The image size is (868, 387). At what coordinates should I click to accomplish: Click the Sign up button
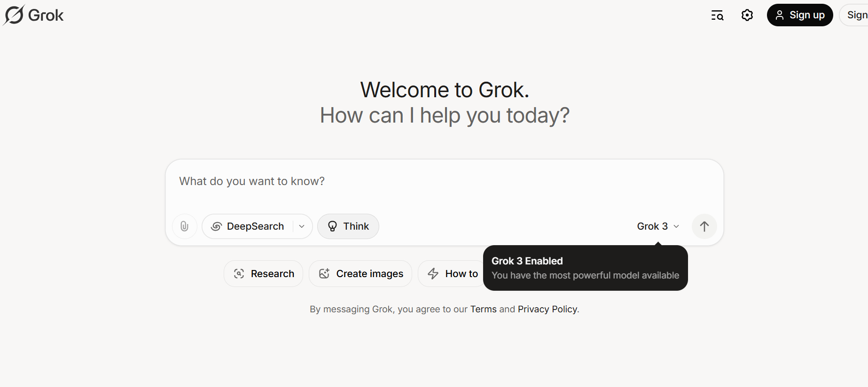point(799,15)
